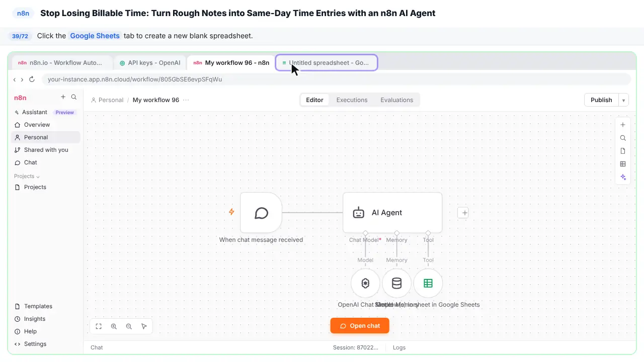
Task: Add sticky note icon on right toolbar
Action: (623, 151)
